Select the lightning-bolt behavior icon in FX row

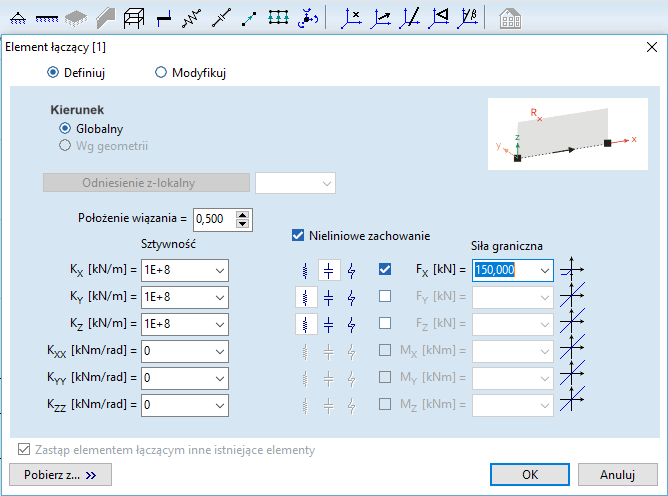(x=351, y=270)
